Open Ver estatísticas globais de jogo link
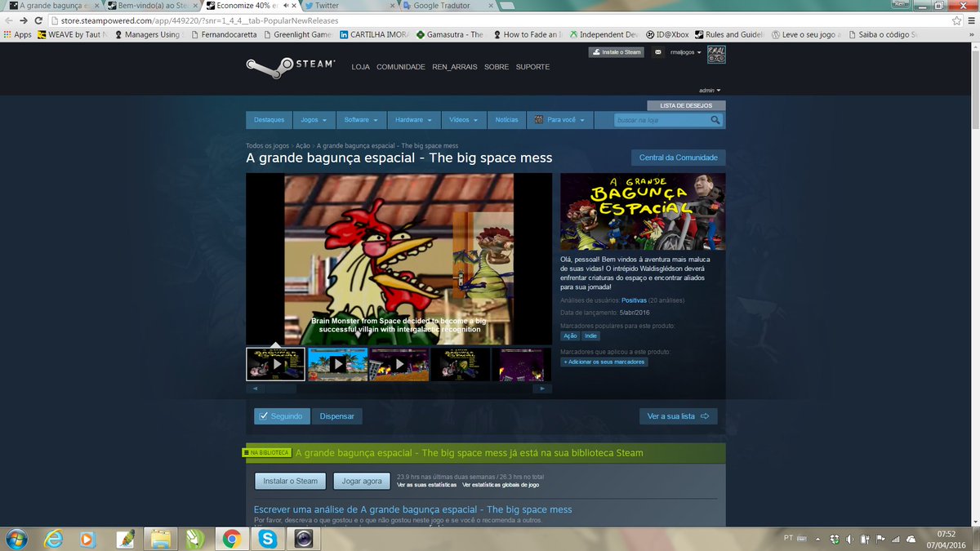 click(x=501, y=485)
